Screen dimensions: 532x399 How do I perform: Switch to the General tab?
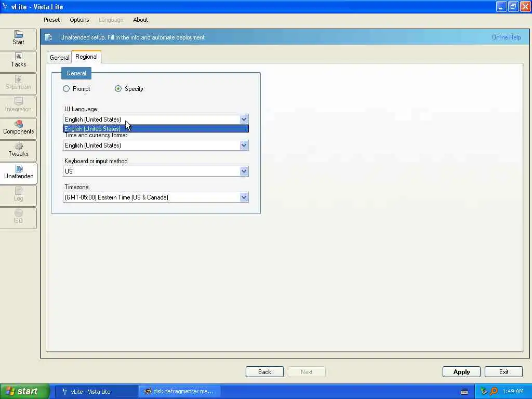point(59,58)
